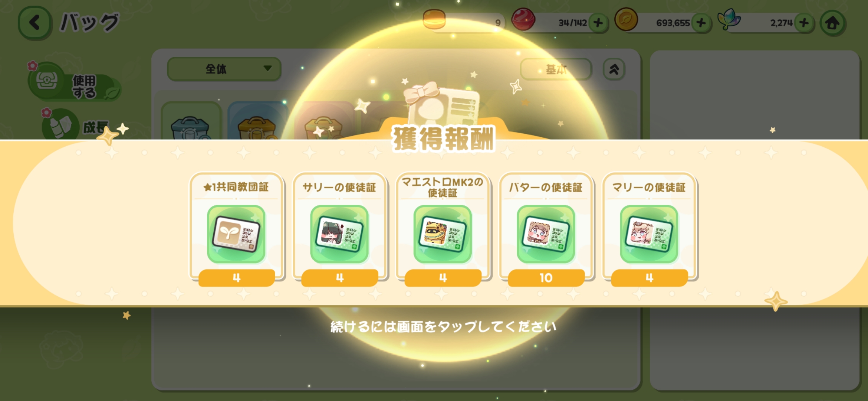Viewport: 868px width, 401px height.
Task: Click the 獲得報酬 reward banner
Action: pos(443,138)
